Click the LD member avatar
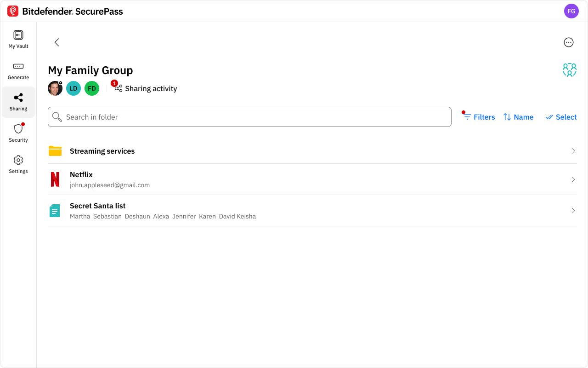The image size is (588, 368). (x=73, y=88)
